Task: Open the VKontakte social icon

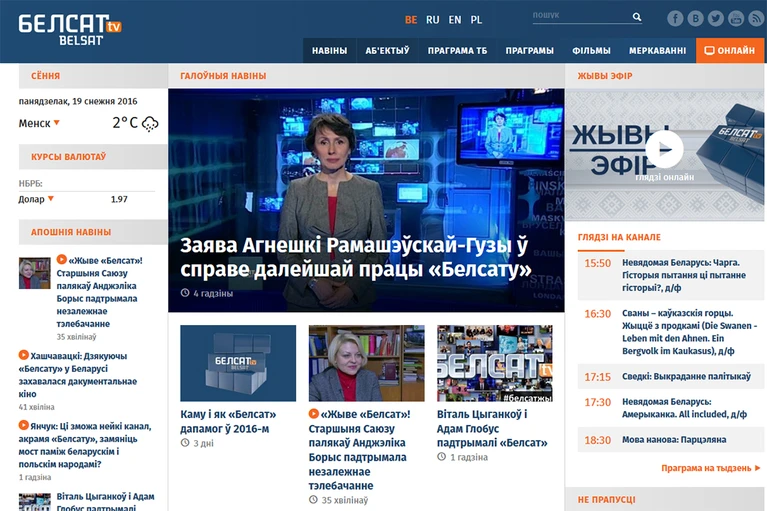Action: coord(695,19)
